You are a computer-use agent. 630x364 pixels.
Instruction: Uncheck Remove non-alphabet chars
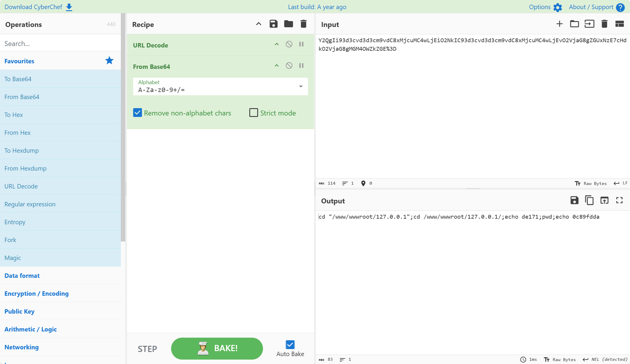coord(138,113)
